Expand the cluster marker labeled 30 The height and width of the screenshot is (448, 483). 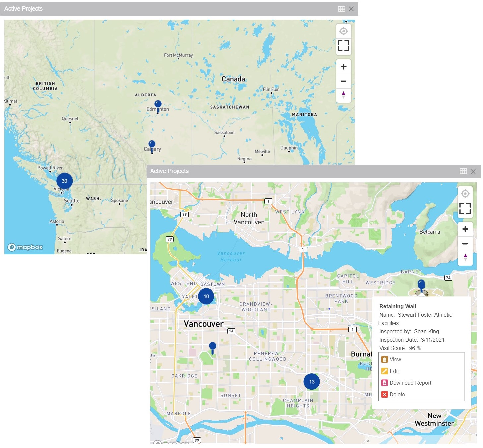(x=64, y=181)
